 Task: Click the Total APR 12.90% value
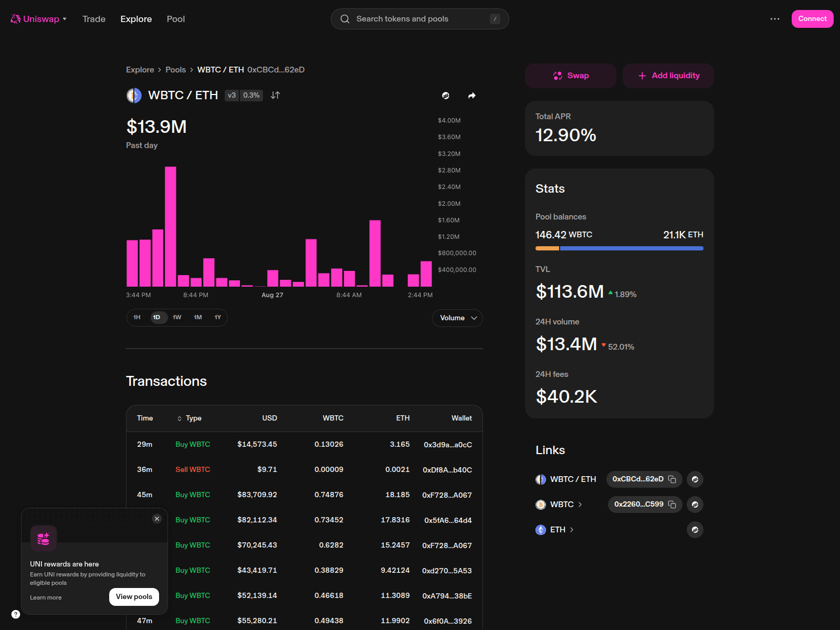click(566, 135)
